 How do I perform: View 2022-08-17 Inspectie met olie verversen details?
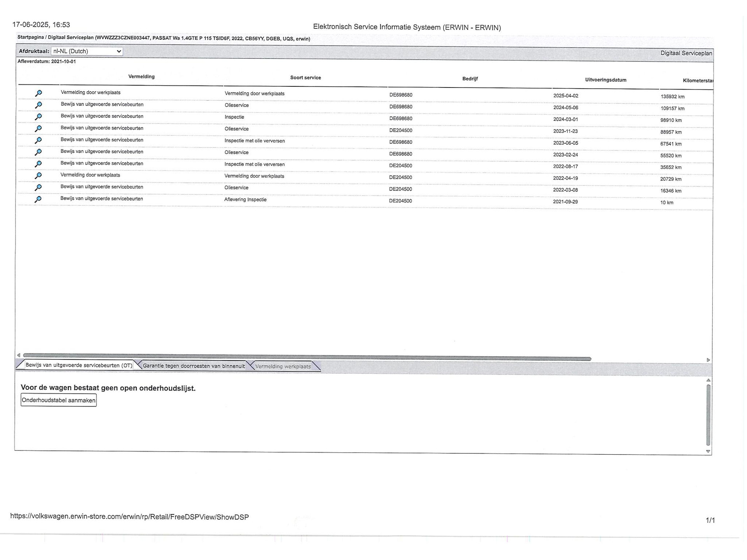39,164
